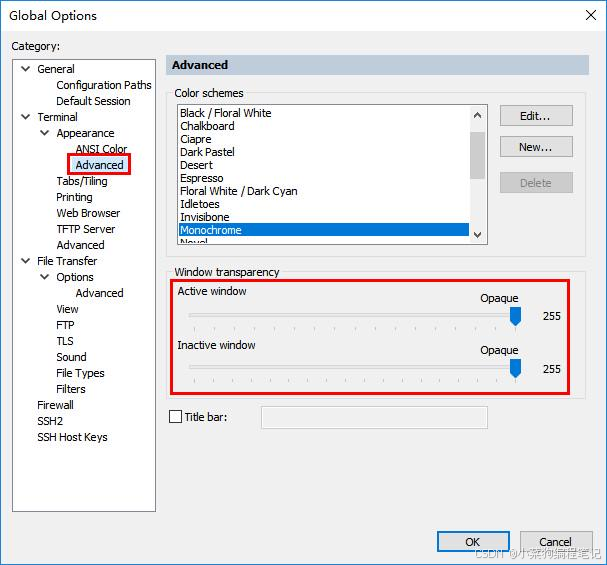Select the General category label
Image resolution: width=607 pixels, height=565 pixels.
[56, 69]
